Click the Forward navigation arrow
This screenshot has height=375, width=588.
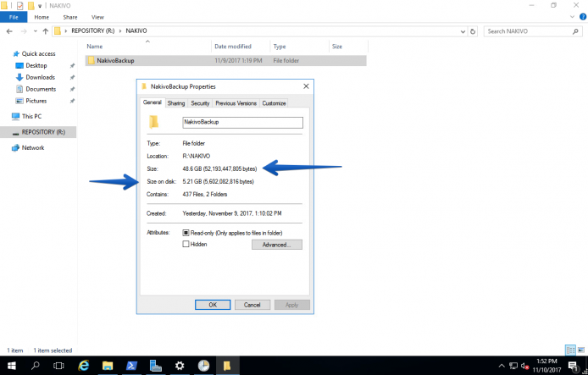(x=23, y=31)
